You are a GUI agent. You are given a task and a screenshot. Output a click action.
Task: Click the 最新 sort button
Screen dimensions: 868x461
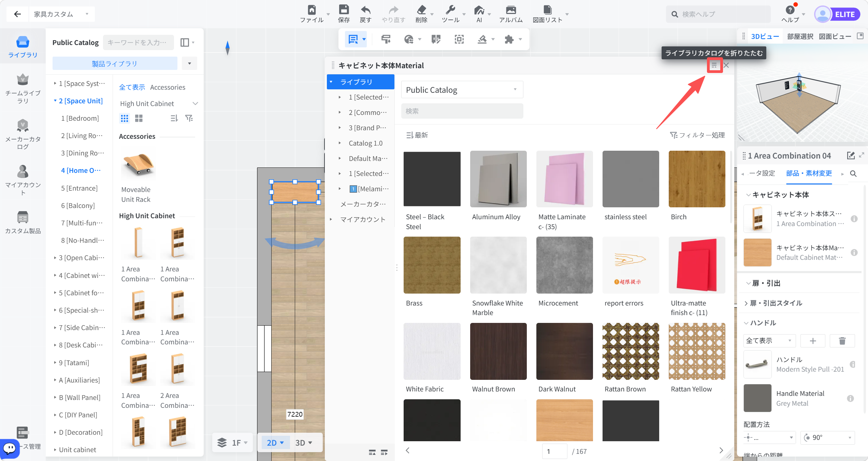(417, 135)
